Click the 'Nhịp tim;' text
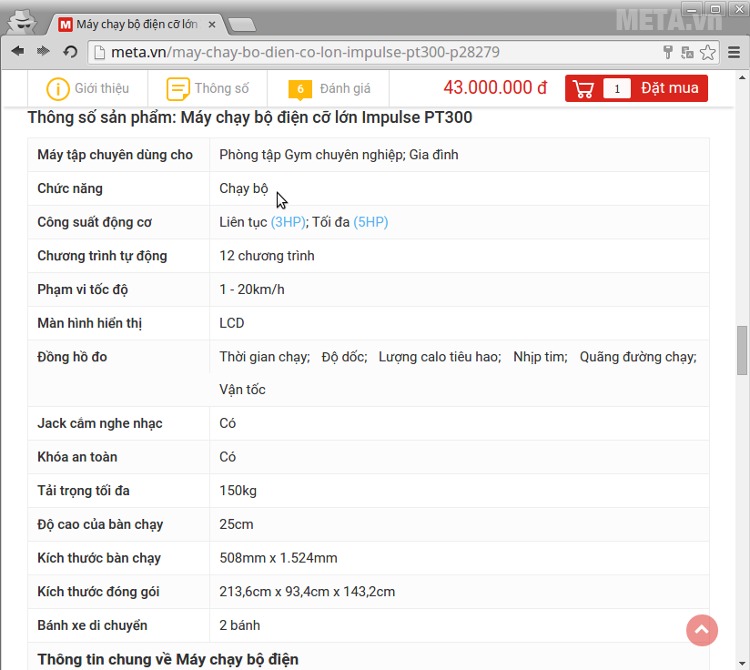Viewport: 750px width, 670px height. coord(540,357)
